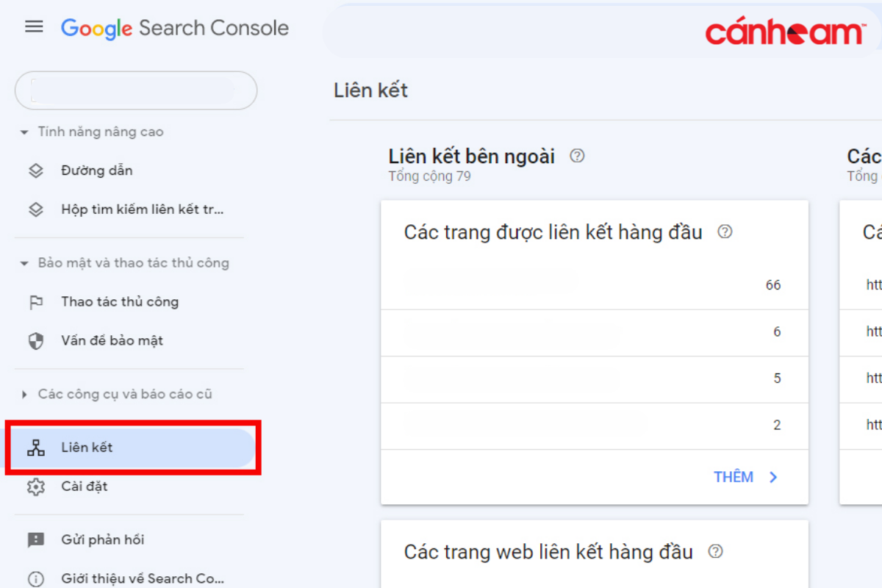This screenshot has height=588, width=882.
Task: Expand Các công cụ và báo cáo cũ
Action: 24,395
